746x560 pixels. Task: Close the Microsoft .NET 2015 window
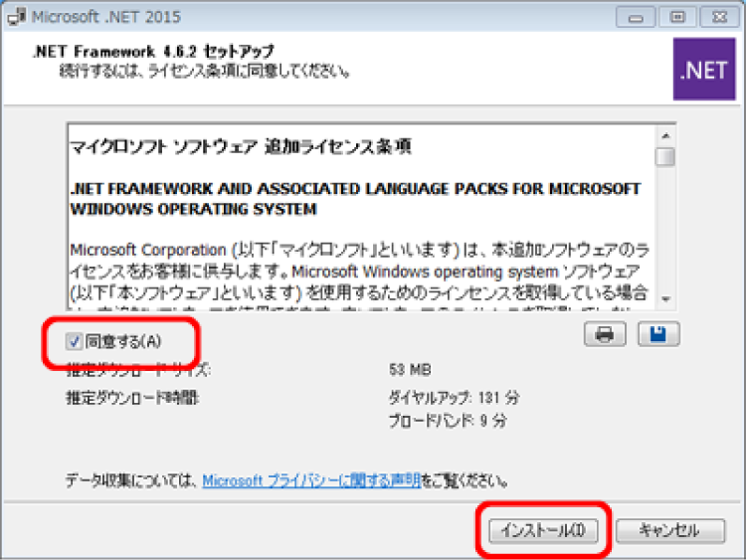(x=720, y=18)
